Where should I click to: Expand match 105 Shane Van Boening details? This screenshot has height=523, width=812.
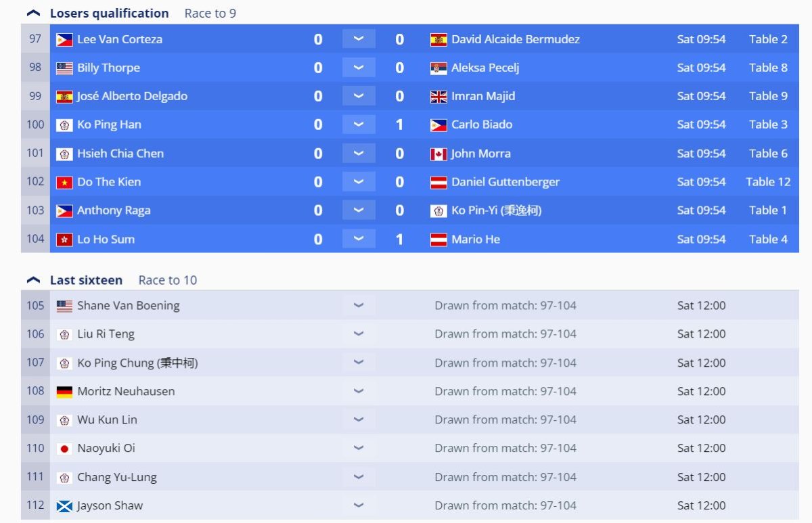(x=359, y=306)
